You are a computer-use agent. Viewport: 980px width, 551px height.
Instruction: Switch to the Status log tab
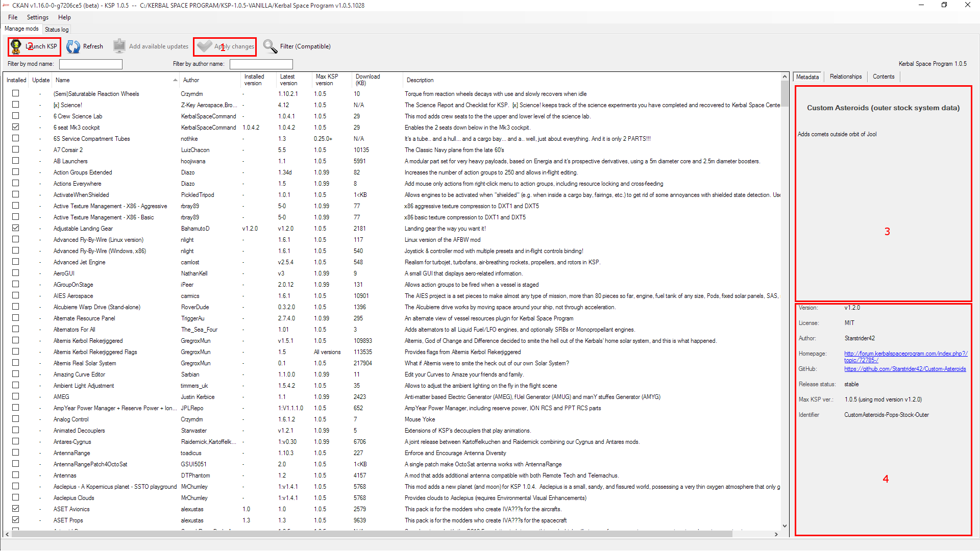pyautogui.click(x=57, y=30)
